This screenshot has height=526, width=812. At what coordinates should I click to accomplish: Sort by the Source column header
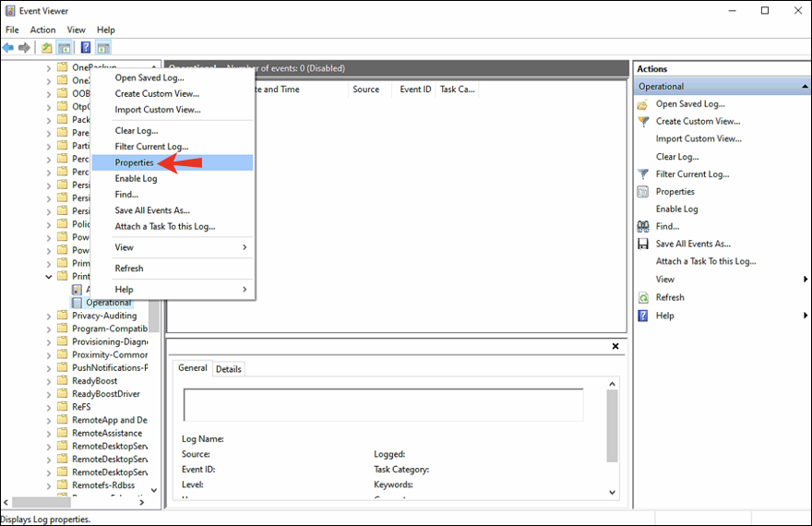click(x=370, y=90)
